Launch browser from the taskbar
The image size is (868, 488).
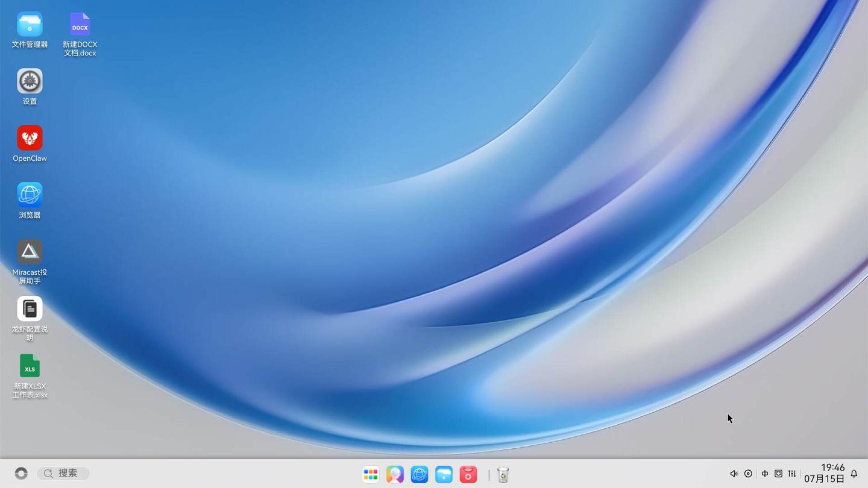[420, 475]
